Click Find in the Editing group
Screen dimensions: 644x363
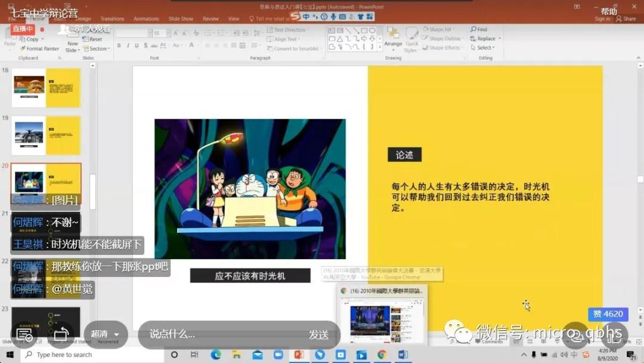click(479, 30)
